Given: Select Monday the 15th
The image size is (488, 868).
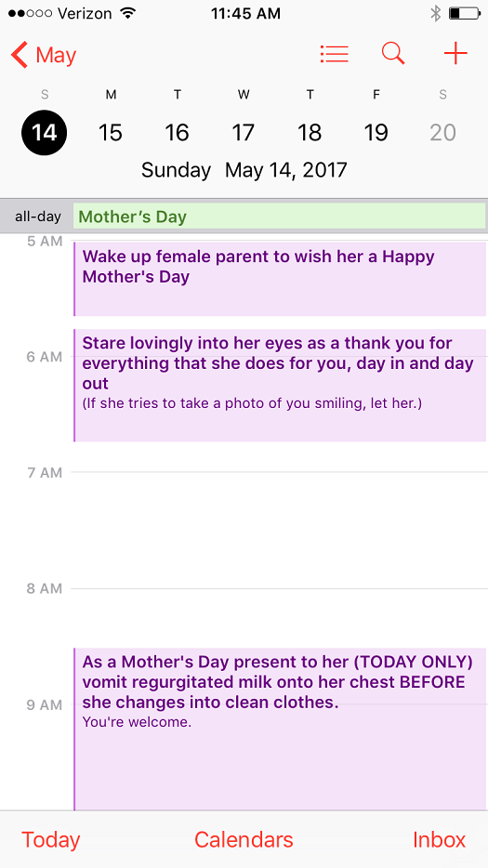Looking at the screenshot, I should [x=111, y=133].
